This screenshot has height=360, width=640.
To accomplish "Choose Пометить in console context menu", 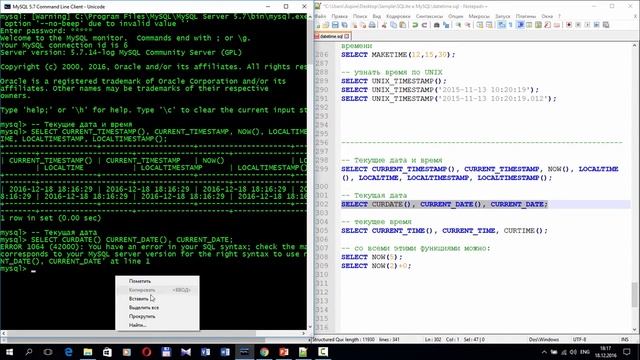I will click(x=140, y=281).
